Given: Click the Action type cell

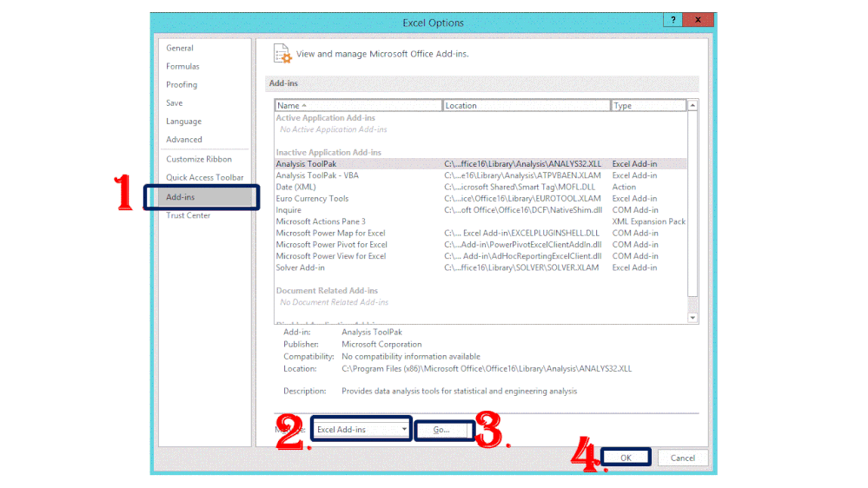Looking at the screenshot, I should (x=624, y=187).
